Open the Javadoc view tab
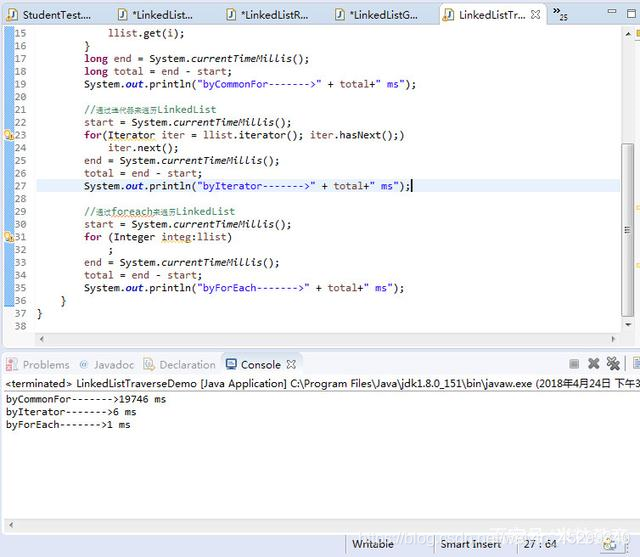The image size is (640, 557). [x=107, y=365]
